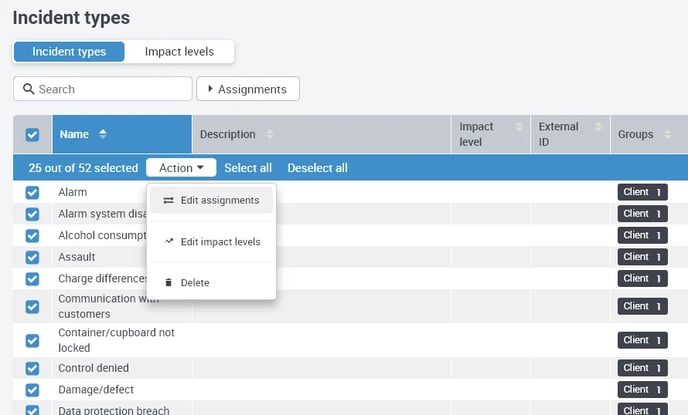Click the Name column sort arrows
The height and width of the screenshot is (415, 688).
tap(103, 134)
